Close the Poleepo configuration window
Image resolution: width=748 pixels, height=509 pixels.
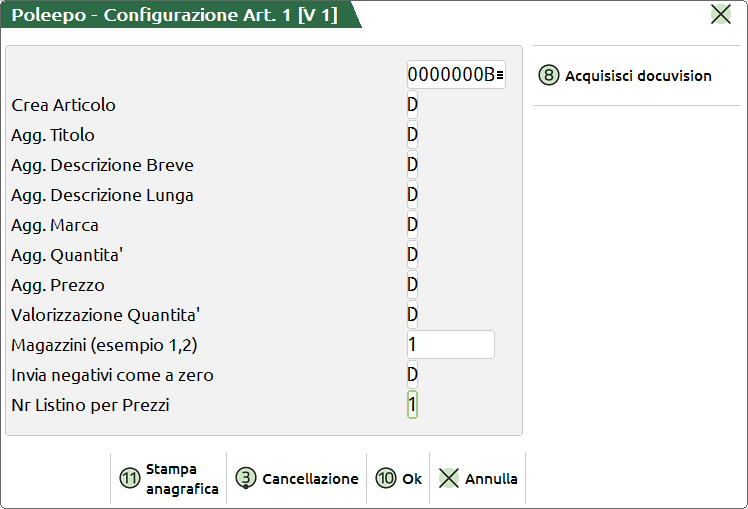click(720, 14)
